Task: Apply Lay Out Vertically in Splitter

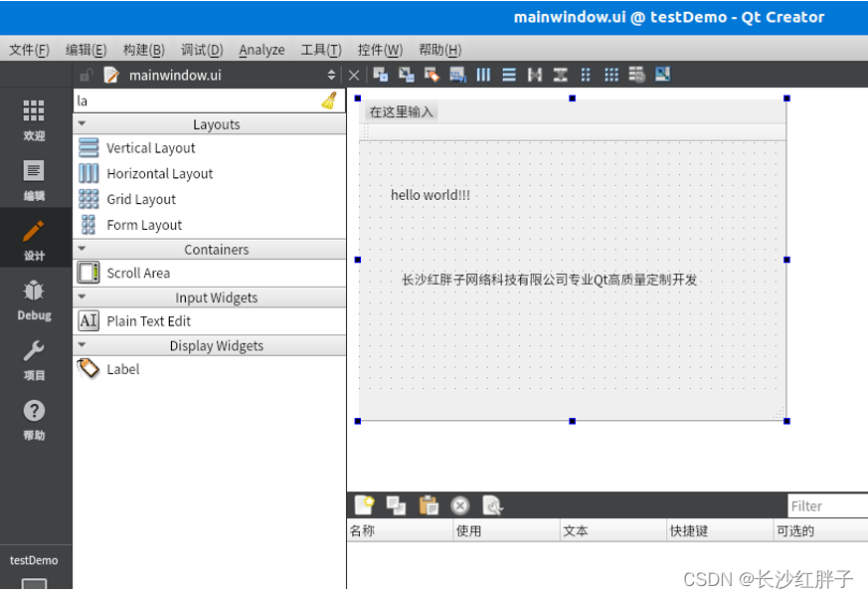Action: [560, 75]
